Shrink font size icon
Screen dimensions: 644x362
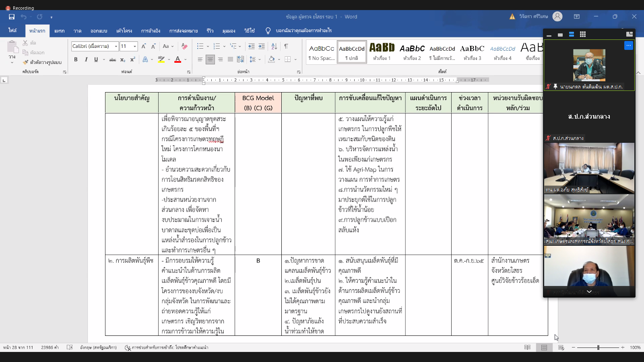tap(153, 46)
